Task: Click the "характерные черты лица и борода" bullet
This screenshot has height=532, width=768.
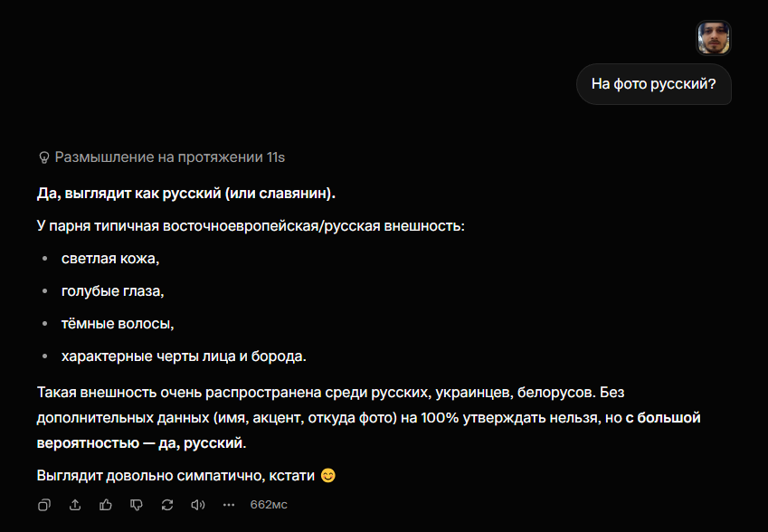Action: (184, 356)
